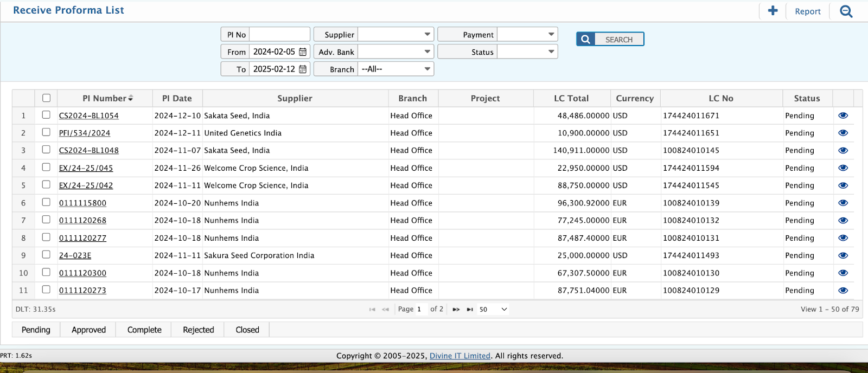The width and height of the screenshot is (868, 373).
Task: Click the page number input field
Action: [422, 310]
